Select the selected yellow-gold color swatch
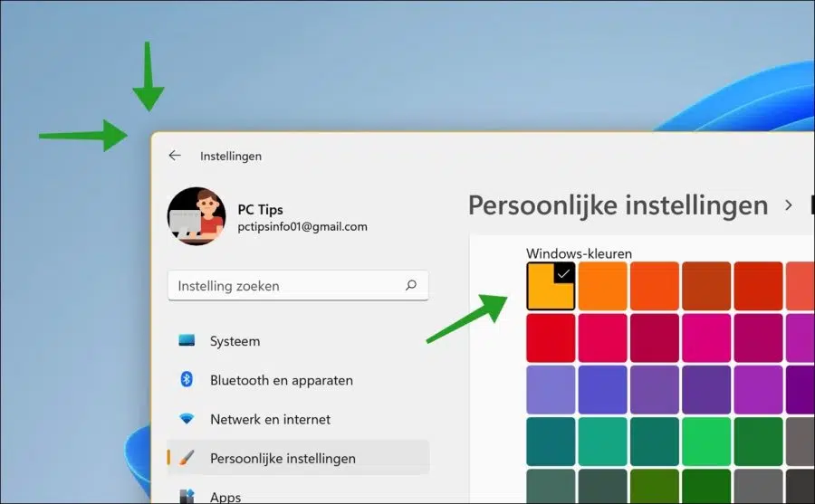Image resolution: width=815 pixels, height=504 pixels. point(551,286)
